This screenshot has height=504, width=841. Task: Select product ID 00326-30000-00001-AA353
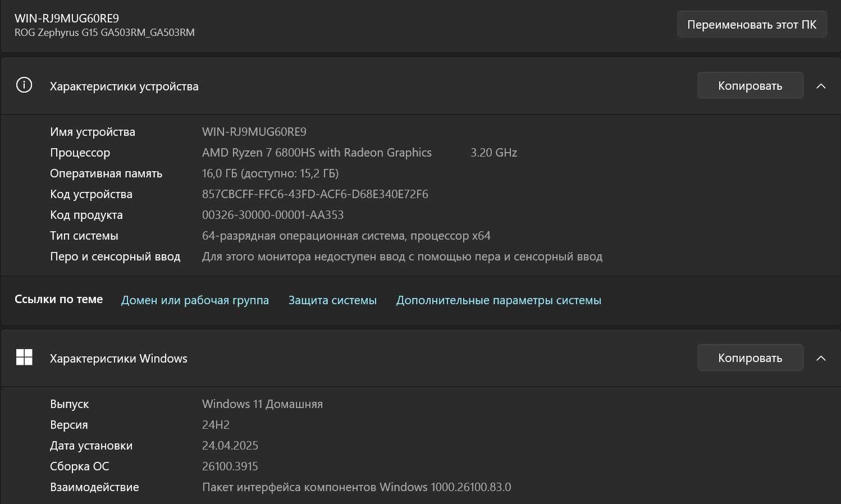coord(273,215)
